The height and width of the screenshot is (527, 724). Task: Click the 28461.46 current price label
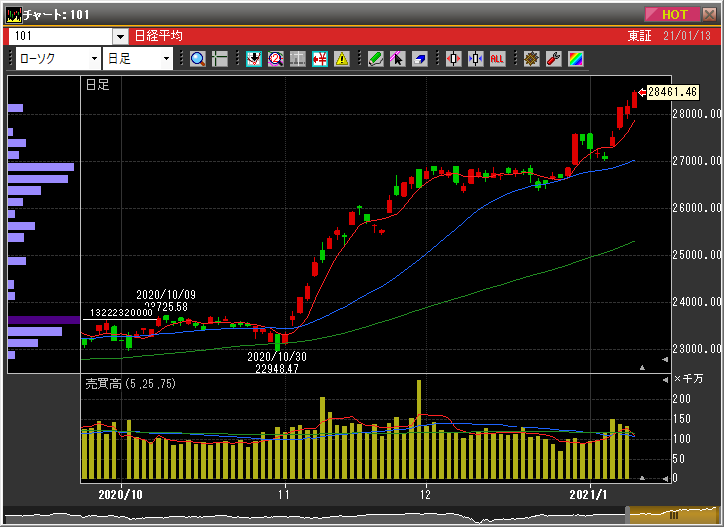pos(671,92)
